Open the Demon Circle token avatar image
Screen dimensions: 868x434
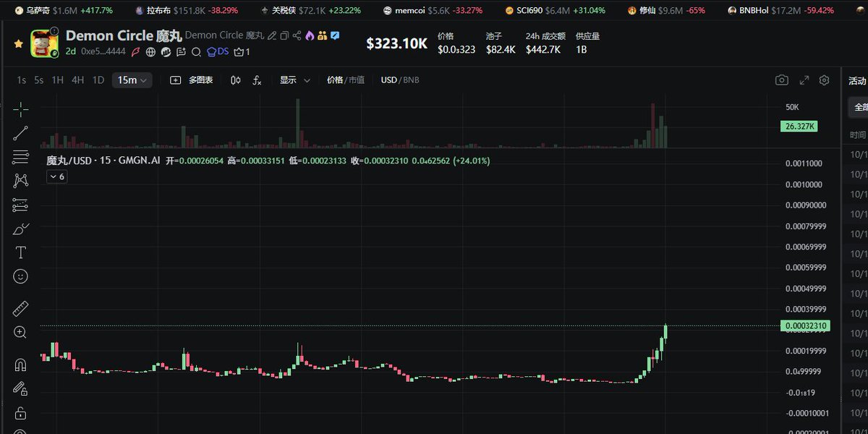tap(45, 43)
